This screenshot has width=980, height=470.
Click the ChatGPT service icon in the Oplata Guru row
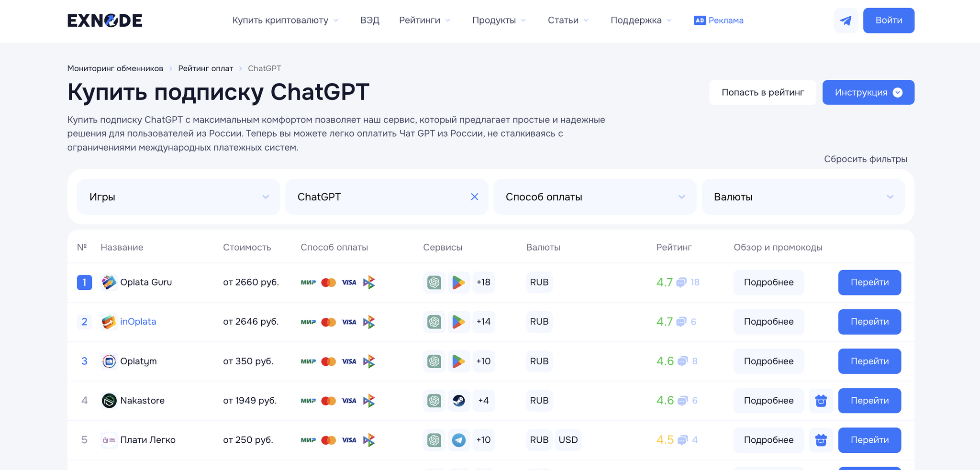[x=434, y=283]
